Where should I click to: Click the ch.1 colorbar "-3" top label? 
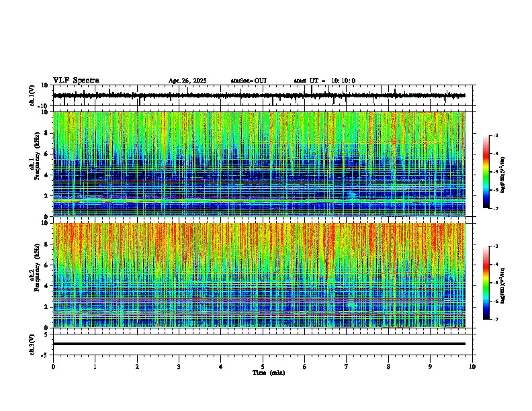point(495,135)
